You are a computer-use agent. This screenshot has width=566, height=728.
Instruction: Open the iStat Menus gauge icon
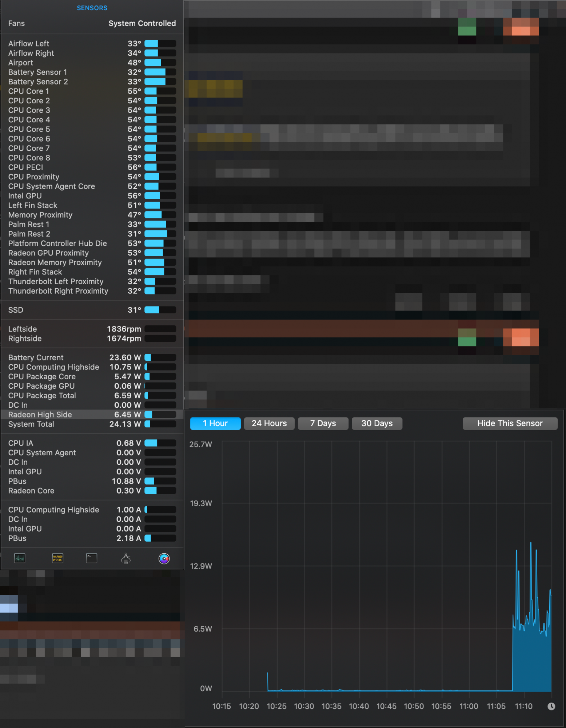(164, 558)
